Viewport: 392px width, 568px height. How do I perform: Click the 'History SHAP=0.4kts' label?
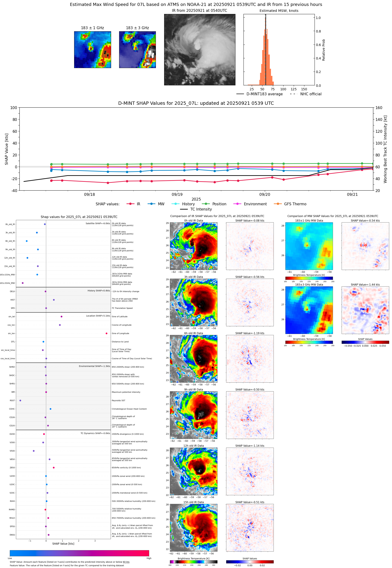(x=99, y=290)
